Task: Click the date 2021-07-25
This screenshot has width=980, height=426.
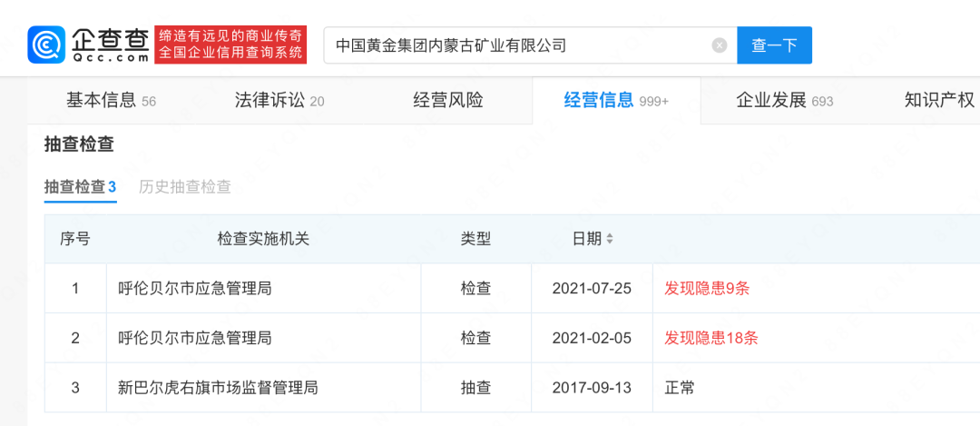Action: [592, 288]
